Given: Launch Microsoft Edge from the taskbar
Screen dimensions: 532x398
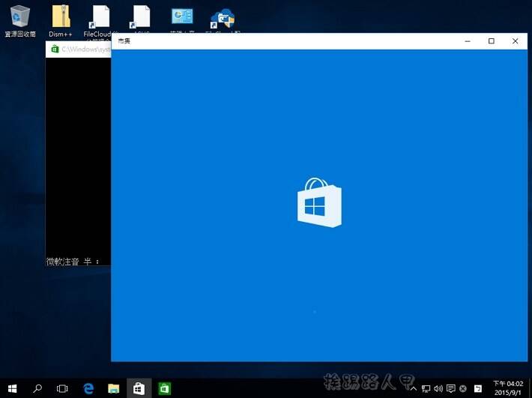Looking at the screenshot, I should click(x=88, y=388).
